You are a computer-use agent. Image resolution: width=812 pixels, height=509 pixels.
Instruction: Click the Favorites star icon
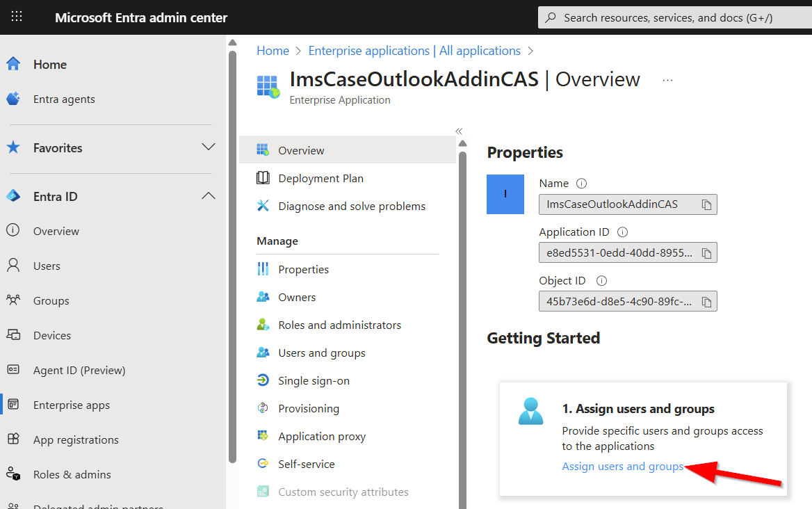pos(13,147)
